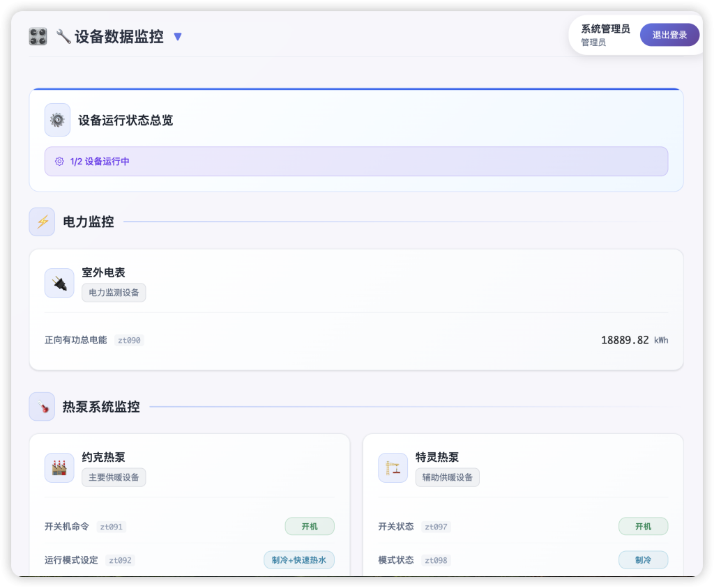Click the zt090 code label
Image resolution: width=714 pixels, height=588 pixels.
pyautogui.click(x=129, y=341)
